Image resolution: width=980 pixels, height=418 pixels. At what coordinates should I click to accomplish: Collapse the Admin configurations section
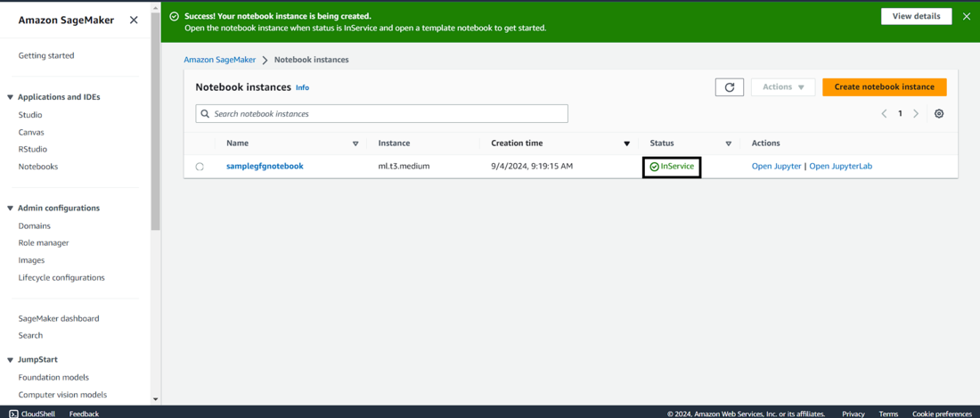(x=10, y=208)
